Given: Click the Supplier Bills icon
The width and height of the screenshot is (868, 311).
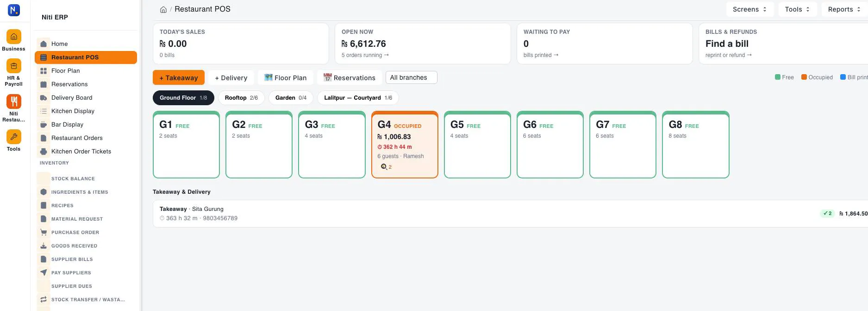Looking at the screenshot, I should coord(44,259).
